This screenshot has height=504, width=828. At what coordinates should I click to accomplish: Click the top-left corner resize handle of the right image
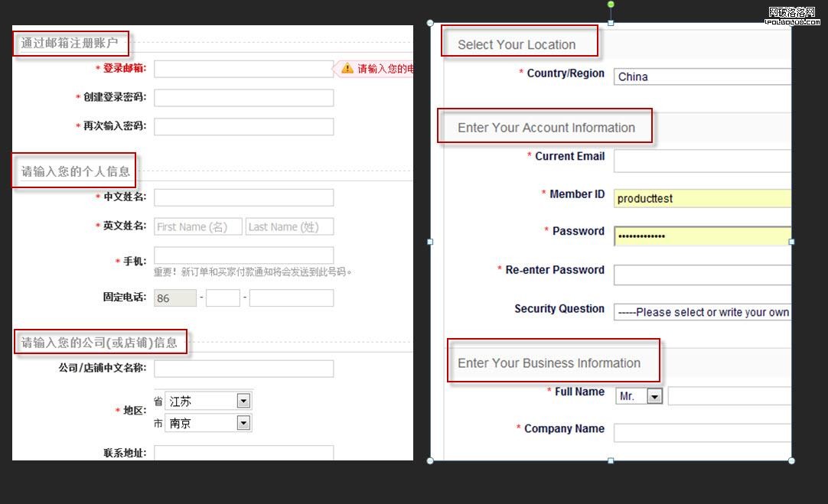[430, 23]
